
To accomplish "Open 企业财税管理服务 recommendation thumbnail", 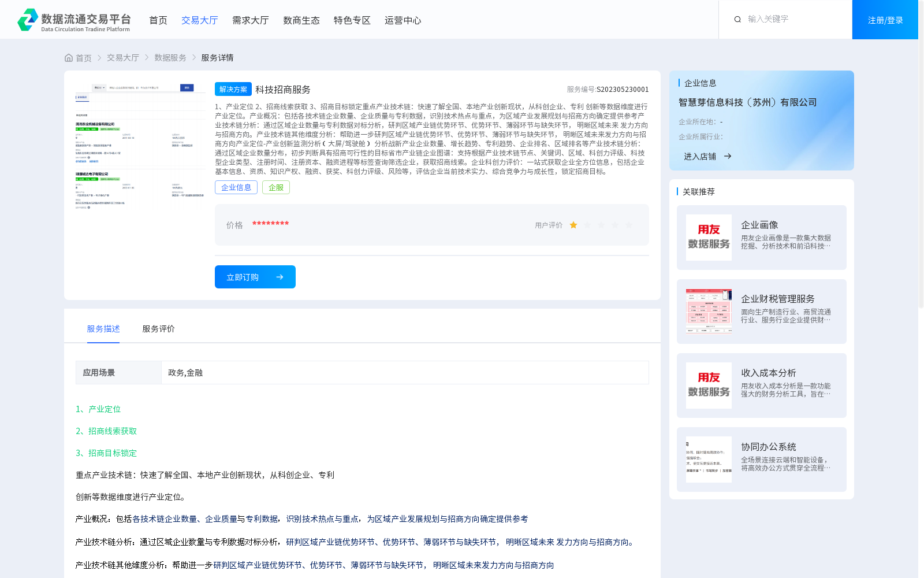I will pos(709,312).
